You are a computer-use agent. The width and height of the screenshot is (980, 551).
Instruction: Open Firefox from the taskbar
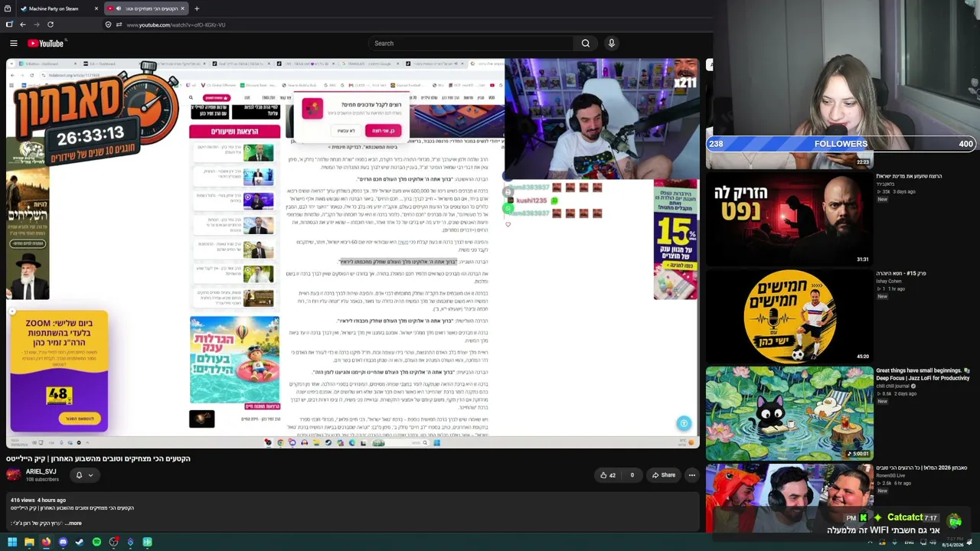tap(46, 542)
